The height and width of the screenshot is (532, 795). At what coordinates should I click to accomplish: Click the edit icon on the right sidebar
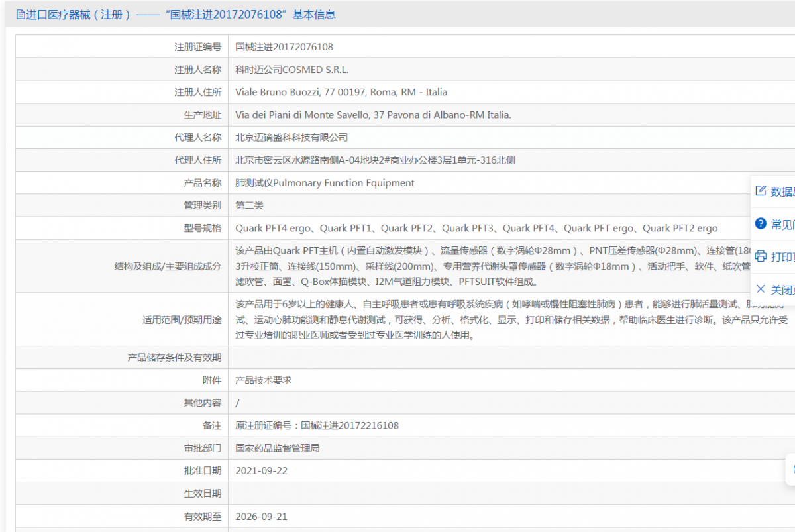click(x=761, y=191)
